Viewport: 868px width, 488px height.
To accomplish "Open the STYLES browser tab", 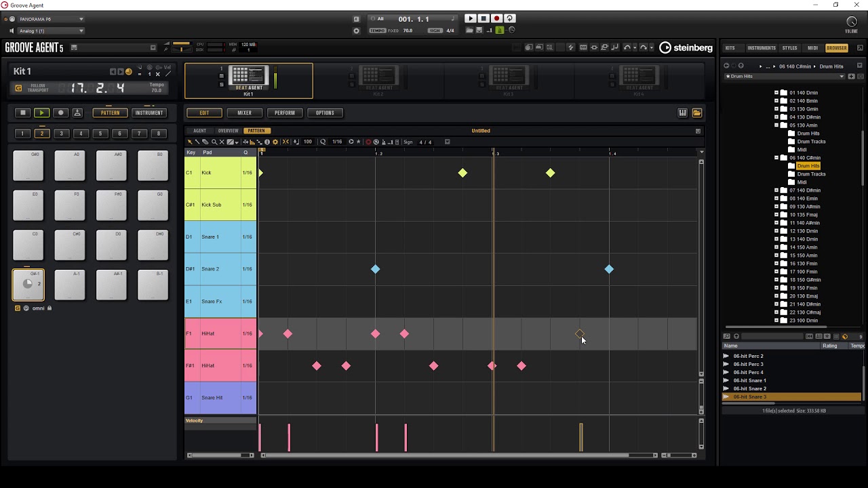I will [x=790, y=48].
